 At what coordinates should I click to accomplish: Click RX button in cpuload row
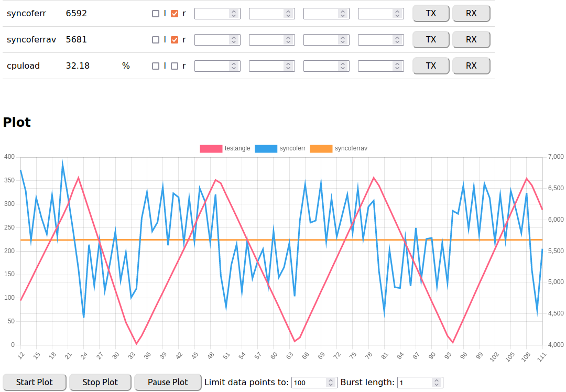(471, 66)
